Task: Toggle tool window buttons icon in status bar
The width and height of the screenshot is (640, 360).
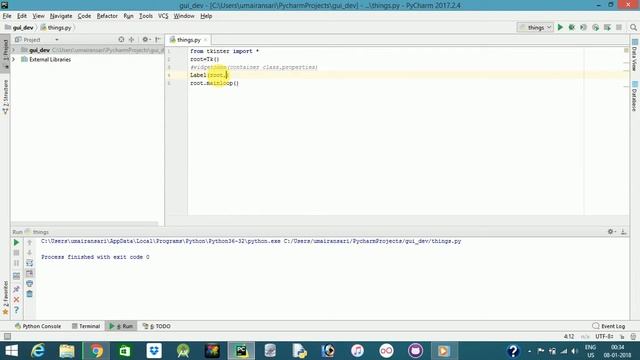Action: tap(7, 336)
